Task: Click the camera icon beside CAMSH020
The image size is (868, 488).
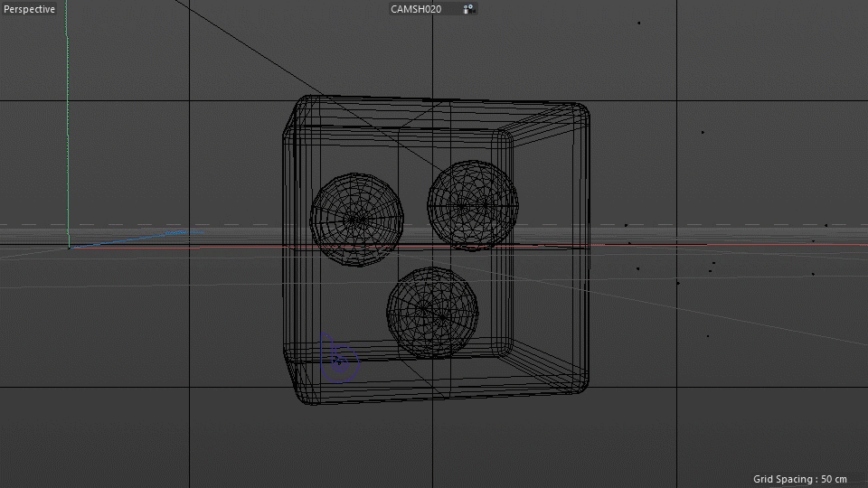Action: [x=469, y=9]
